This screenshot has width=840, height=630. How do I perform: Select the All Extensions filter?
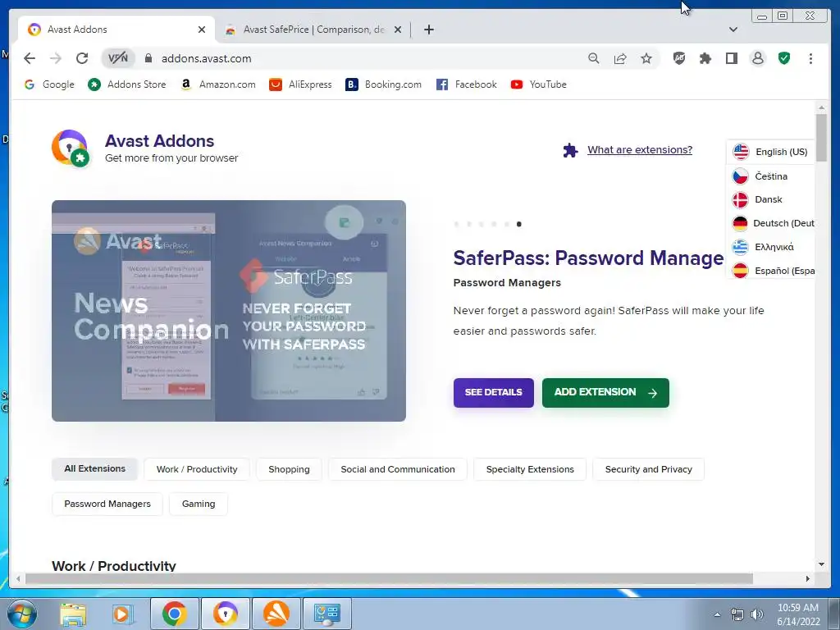[x=95, y=468]
